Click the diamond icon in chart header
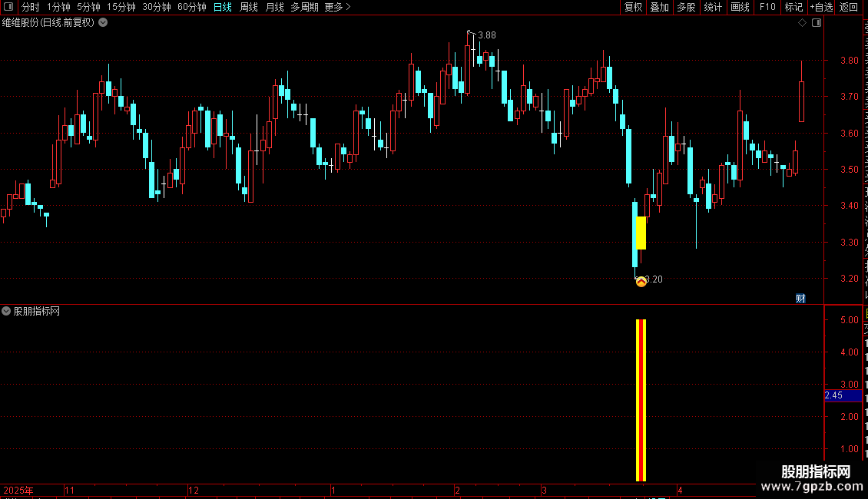The width and height of the screenshot is (868, 499). (802, 23)
